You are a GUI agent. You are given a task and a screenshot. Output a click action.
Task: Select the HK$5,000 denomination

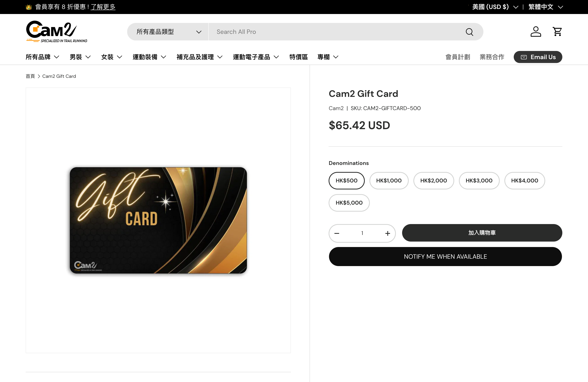coord(349,203)
